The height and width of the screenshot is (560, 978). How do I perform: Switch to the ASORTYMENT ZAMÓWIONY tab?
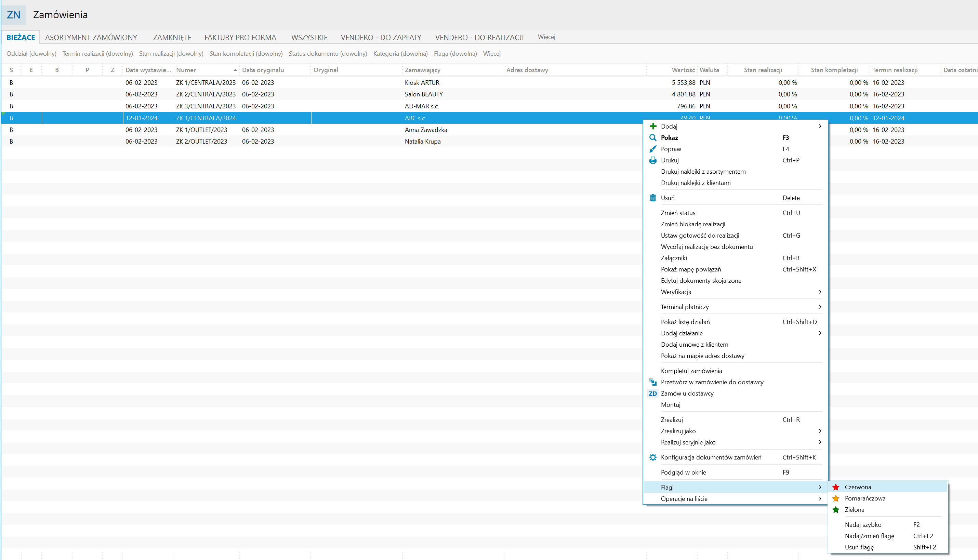click(x=91, y=37)
